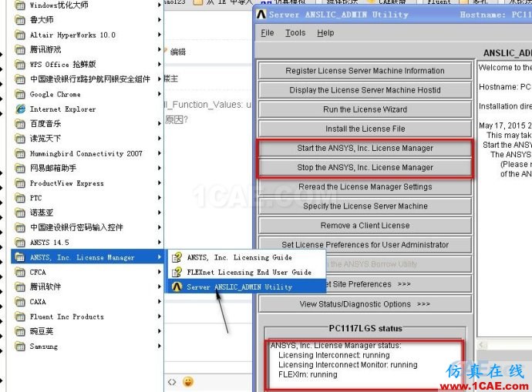Click the Licensing Interconnect Monitor: running line
Viewport: 532px width, 392px height.
[348, 365]
